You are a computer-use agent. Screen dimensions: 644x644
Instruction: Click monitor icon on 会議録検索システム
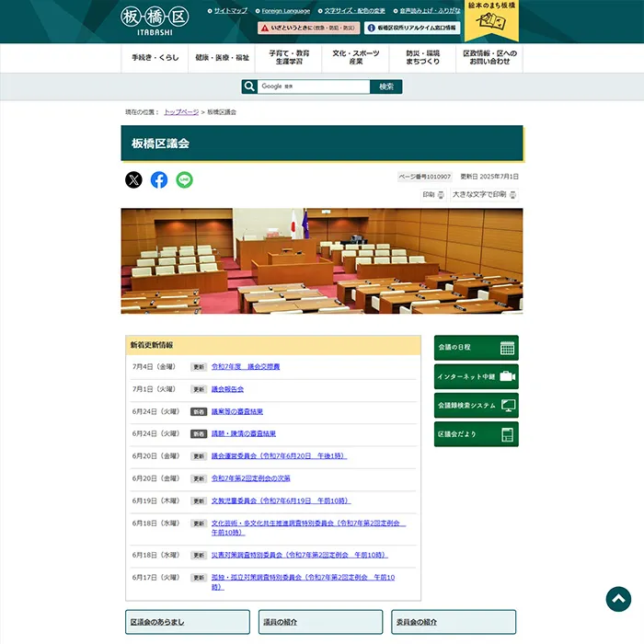508,406
